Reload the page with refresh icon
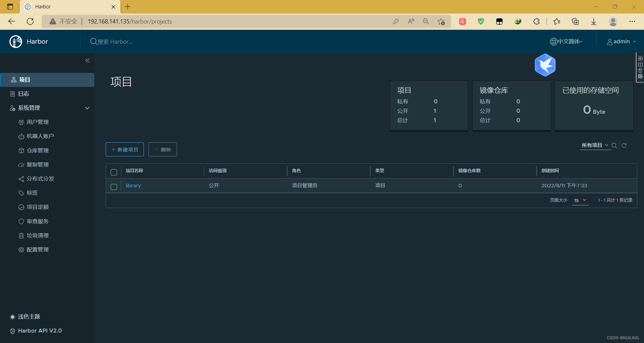Viewport: 644px width, 343px height. tap(30, 21)
